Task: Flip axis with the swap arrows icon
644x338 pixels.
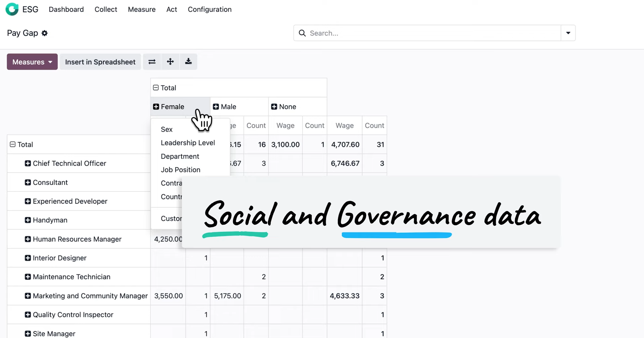Action: (x=152, y=62)
